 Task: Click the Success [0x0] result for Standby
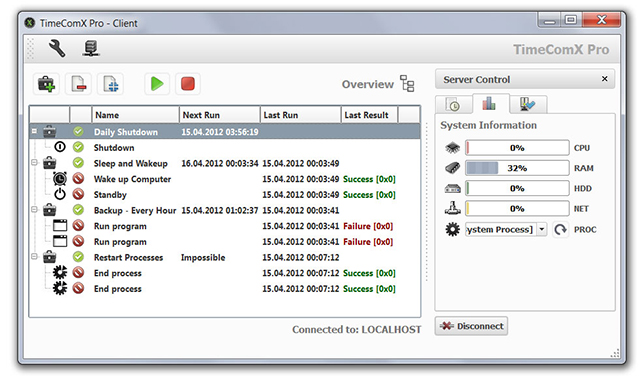click(x=369, y=195)
